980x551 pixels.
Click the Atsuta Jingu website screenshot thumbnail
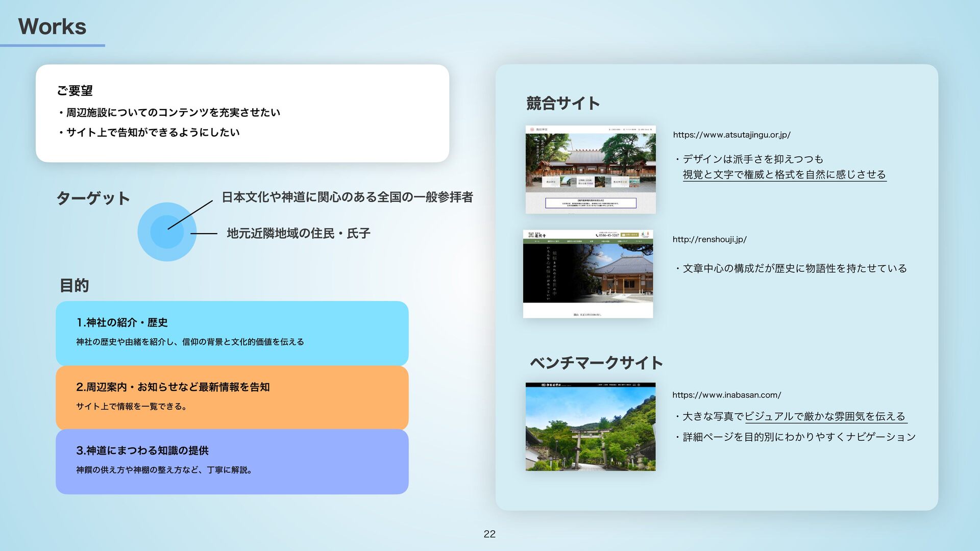591,169
